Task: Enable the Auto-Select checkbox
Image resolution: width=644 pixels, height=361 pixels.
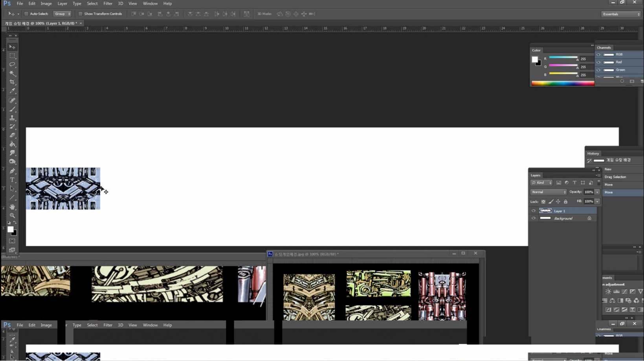Action: [26, 14]
